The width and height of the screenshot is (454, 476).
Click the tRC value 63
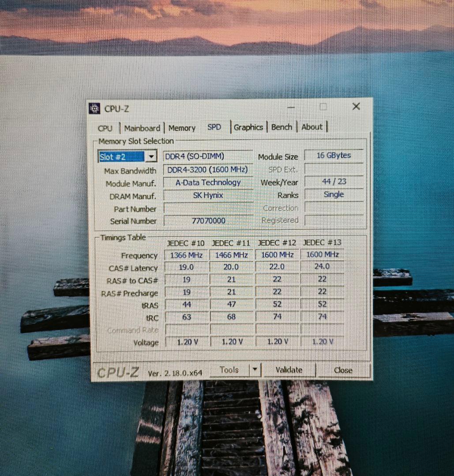186,317
